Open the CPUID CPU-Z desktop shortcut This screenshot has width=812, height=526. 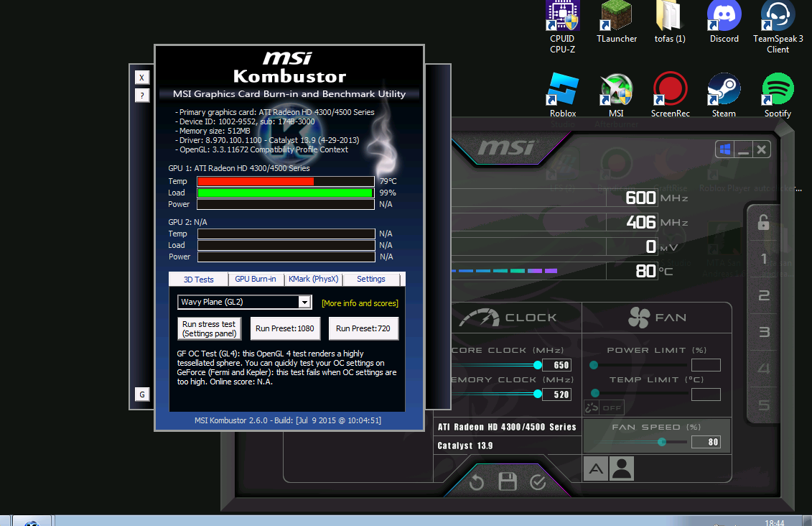pyautogui.click(x=562, y=27)
